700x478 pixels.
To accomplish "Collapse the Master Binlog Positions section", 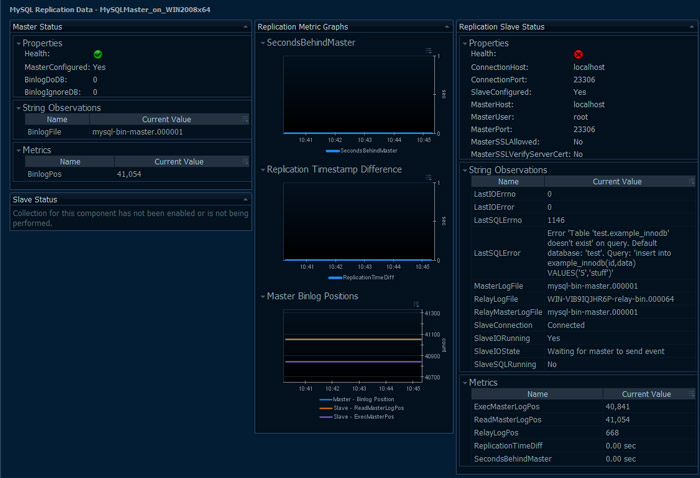I will pyautogui.click(x=263, y=296).
